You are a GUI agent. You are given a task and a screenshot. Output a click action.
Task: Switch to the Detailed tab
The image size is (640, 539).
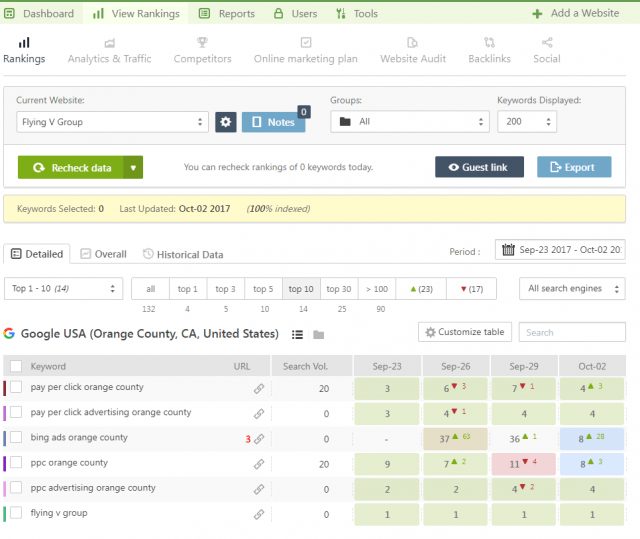coord(37,254)
